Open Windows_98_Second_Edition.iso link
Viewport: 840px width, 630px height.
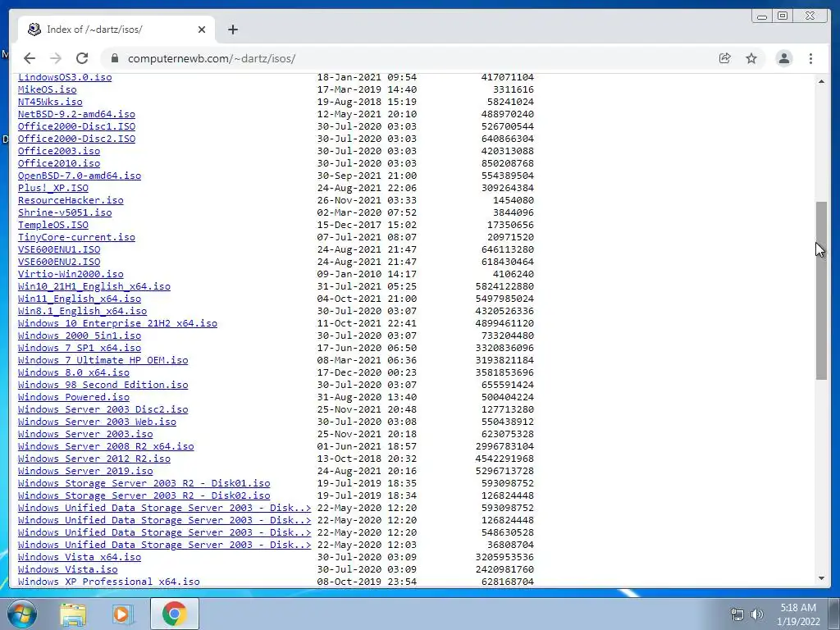[x=103, y=386]
